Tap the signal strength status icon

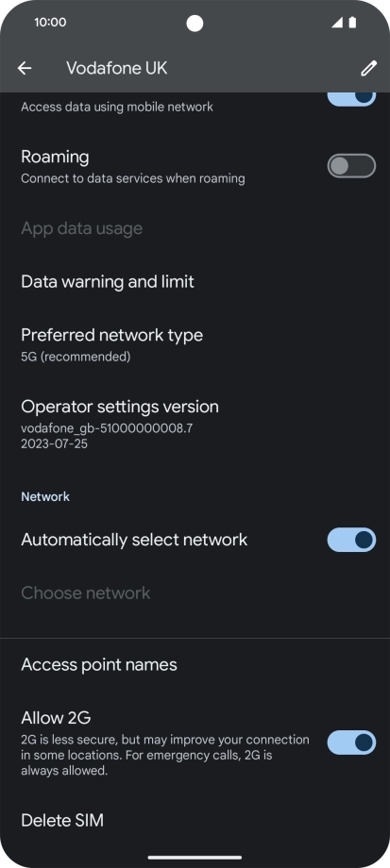coord(337,22)
